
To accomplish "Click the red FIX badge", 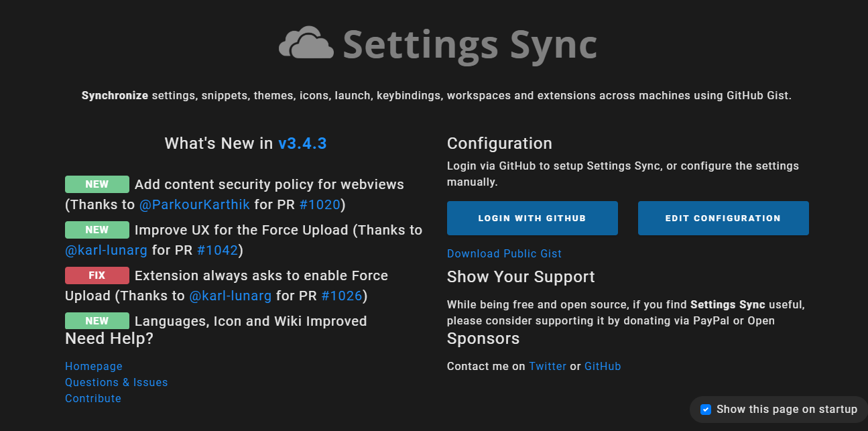I will tap(97, 275).
